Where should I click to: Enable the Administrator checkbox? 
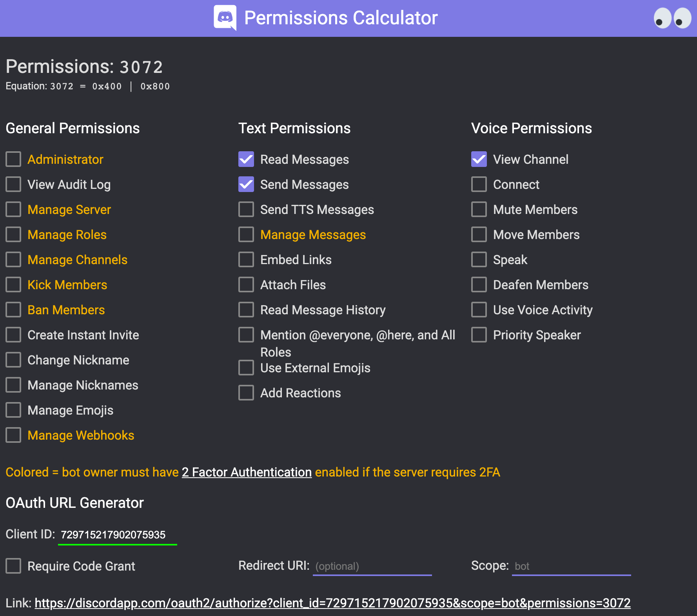pyautogui.click(x=13, y=159)
